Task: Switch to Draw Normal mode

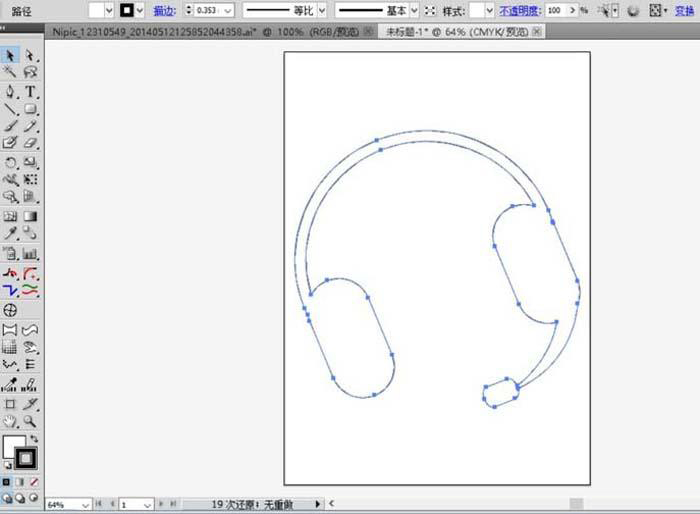Action: [6, 497]
